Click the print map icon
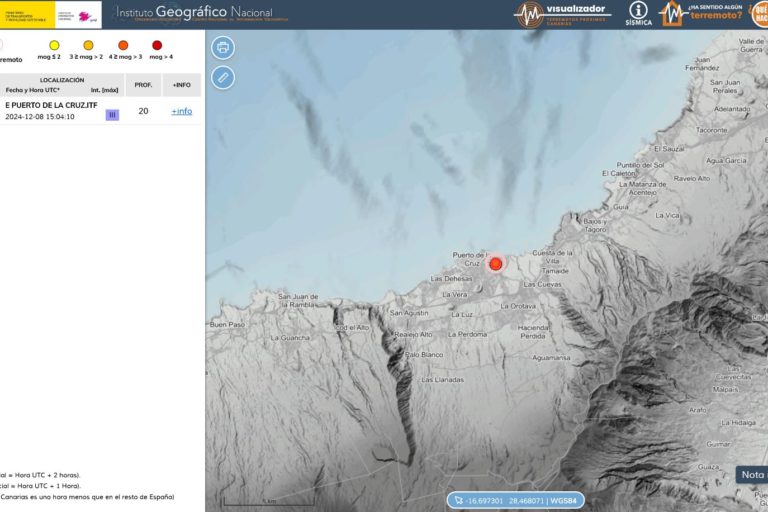Screen dimensions: 768x512 click(223, 48)
